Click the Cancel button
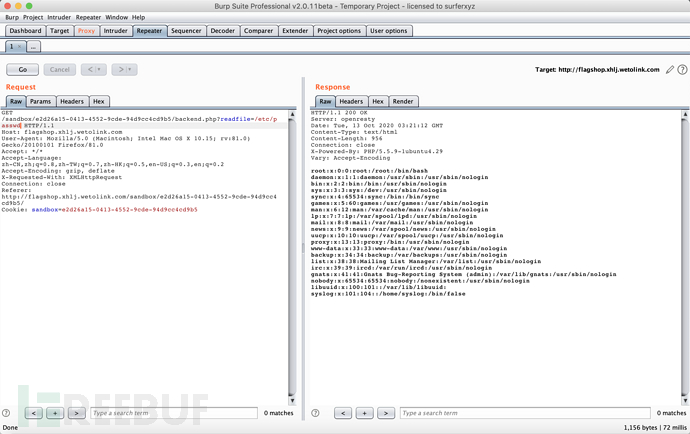Viewport: 690px width, 434px height. click(x=59, y=70)
